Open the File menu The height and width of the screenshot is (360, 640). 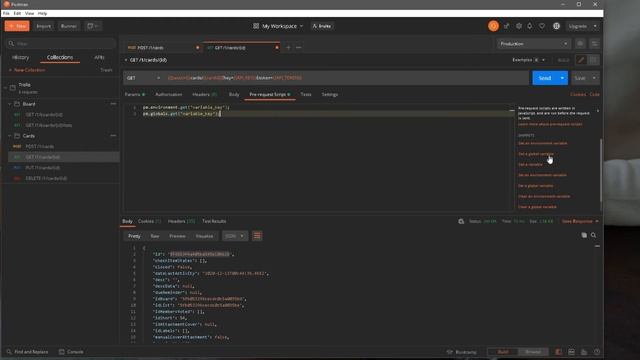(x=6, y=13)
